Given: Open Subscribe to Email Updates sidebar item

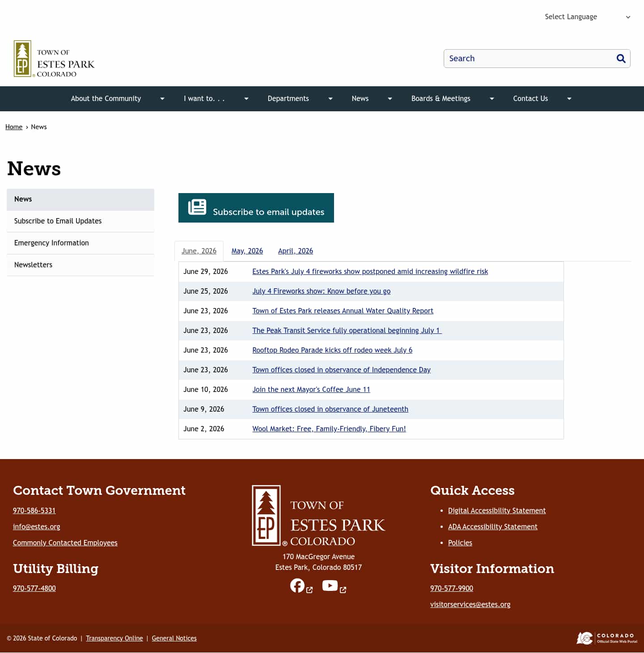Looking at the screenshot, I should pos(80,221).
